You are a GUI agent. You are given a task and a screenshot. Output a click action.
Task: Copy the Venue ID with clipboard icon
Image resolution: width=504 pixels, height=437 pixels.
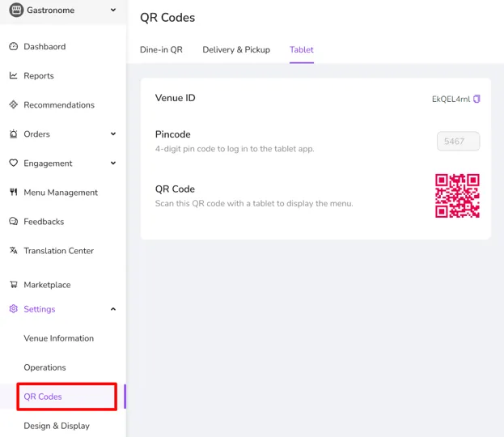coord(476,99)
